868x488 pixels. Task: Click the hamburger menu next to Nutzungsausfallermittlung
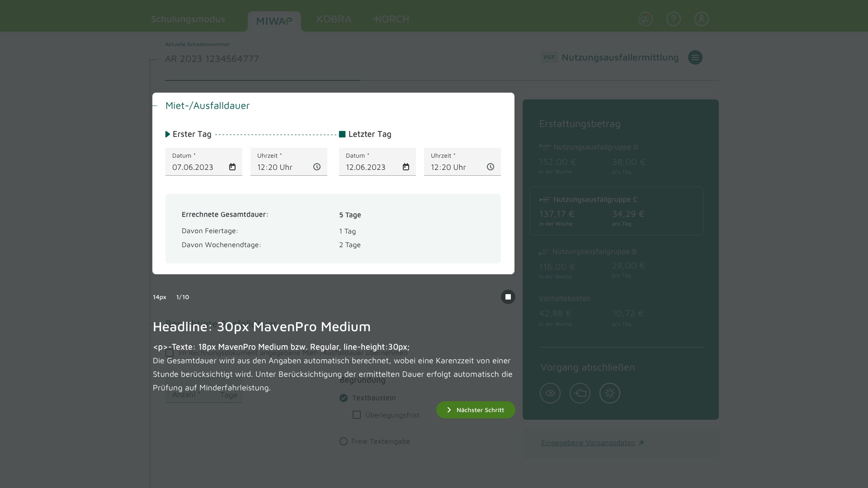[x=695, y=57]
